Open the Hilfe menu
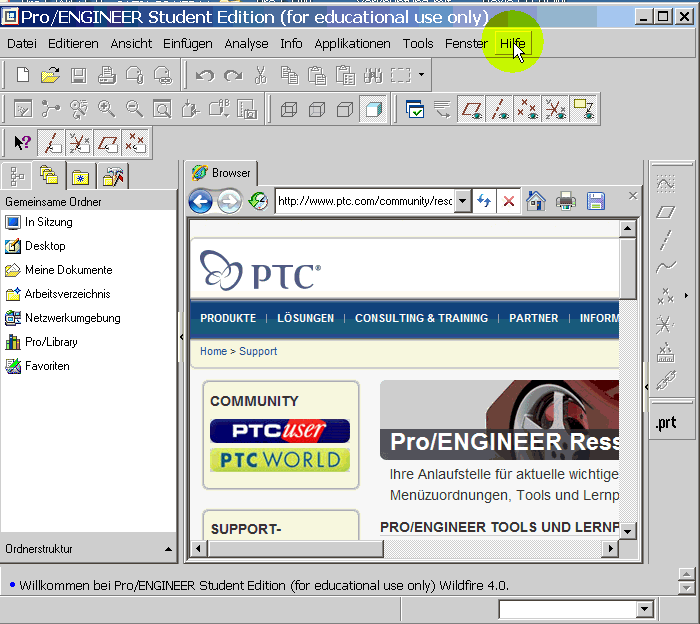 512,44
